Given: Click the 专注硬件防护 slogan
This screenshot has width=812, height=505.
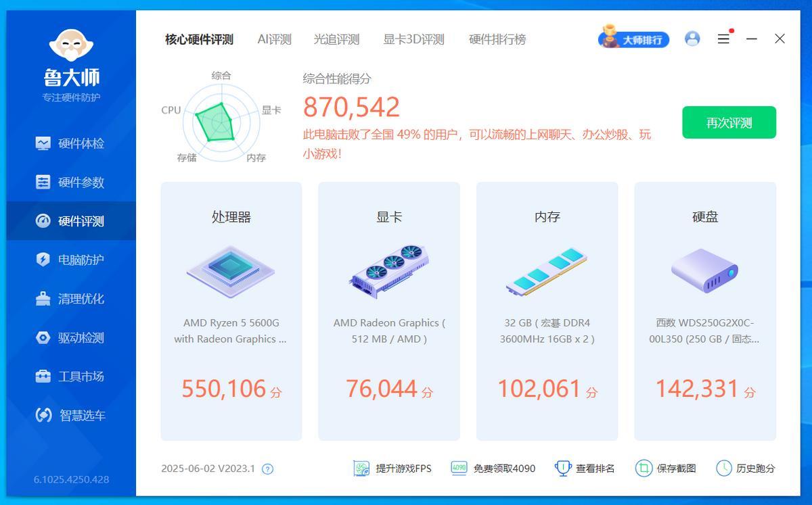Looking at the screenshot, I should click(x=71, y=97).
